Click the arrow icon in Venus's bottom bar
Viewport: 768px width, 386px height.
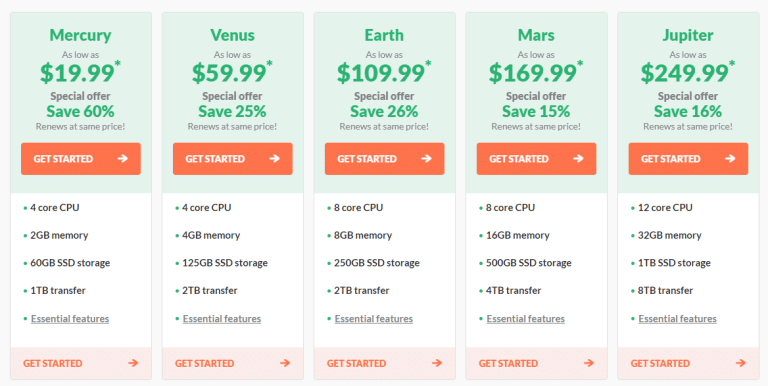tap(285, 363)
